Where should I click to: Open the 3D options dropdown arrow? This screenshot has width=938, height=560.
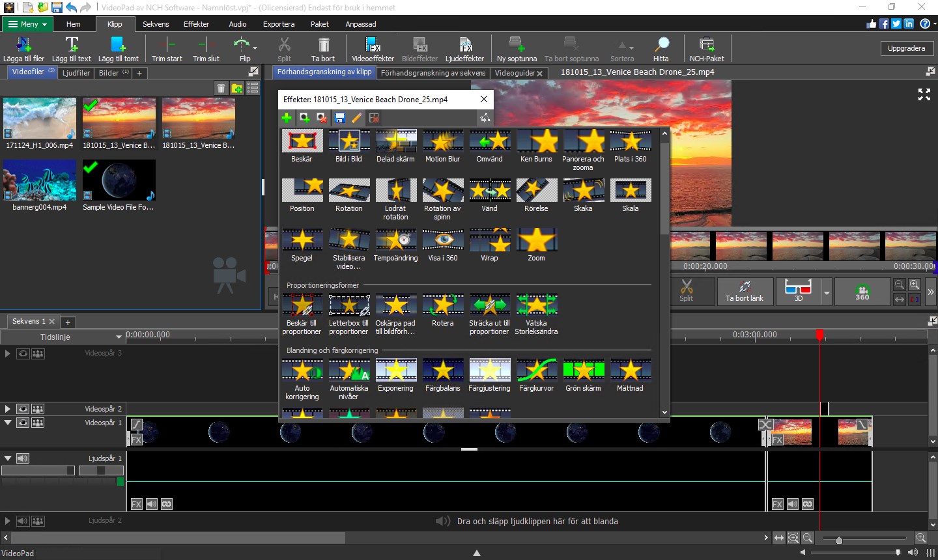[x=827, y=292]
